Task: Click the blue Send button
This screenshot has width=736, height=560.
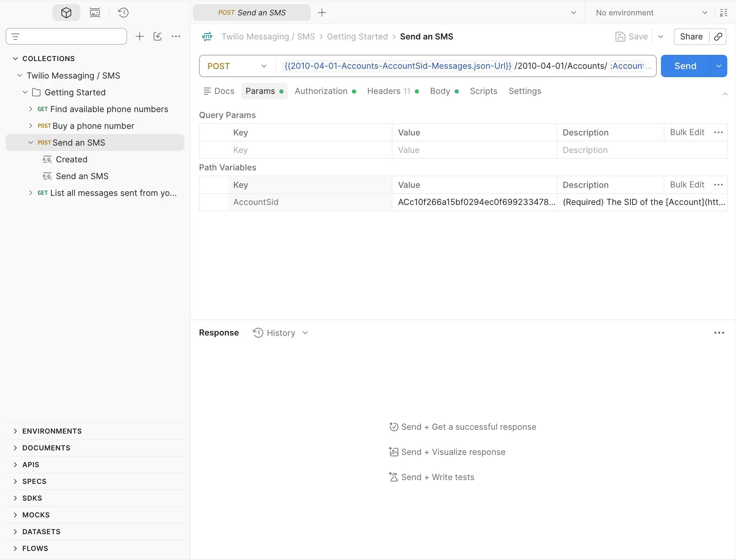Action: (685, 66)
